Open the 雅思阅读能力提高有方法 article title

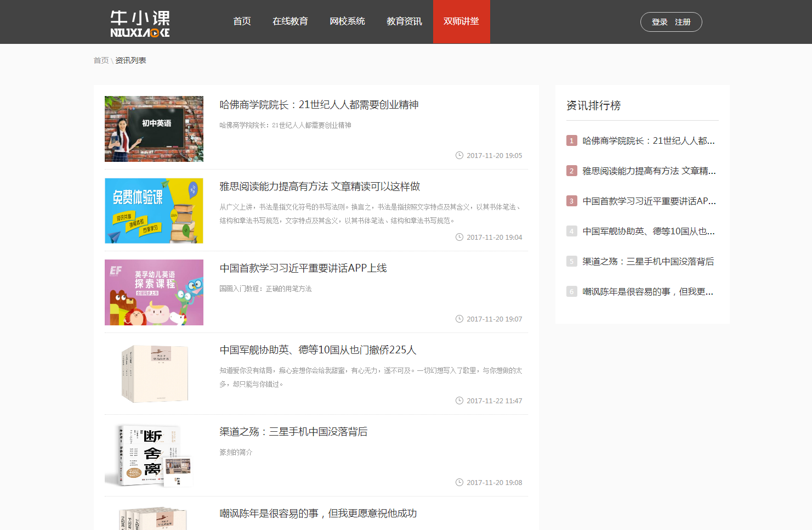[320, 187]
